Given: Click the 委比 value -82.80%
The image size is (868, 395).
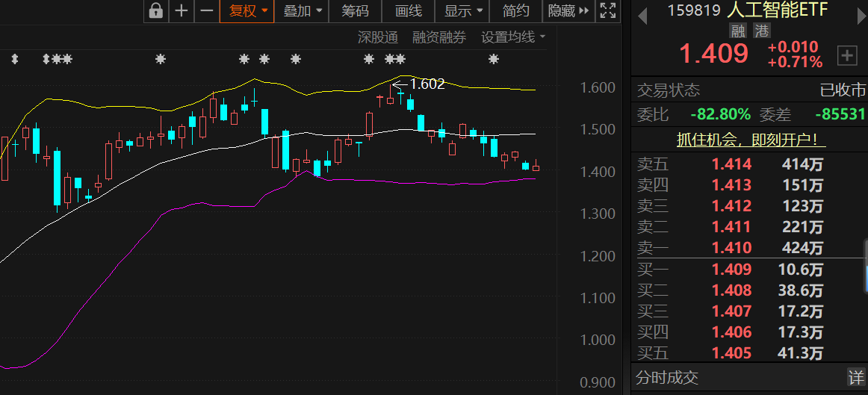Looking at the screenshot, I should point(721,115).
